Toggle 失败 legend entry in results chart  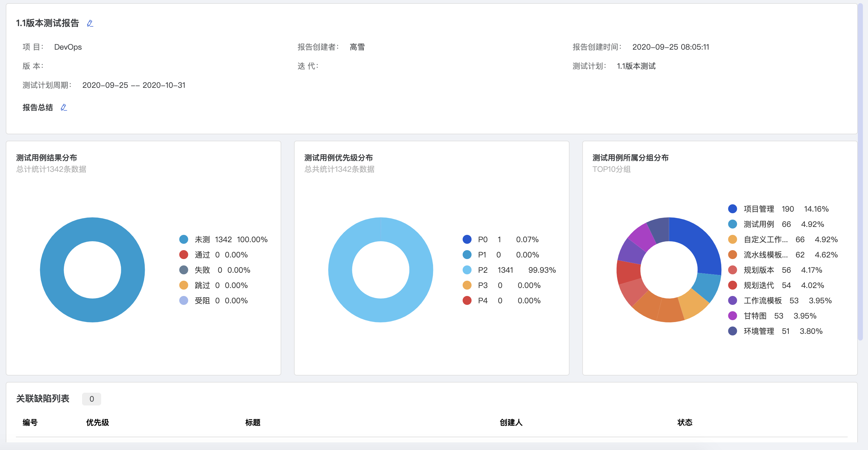coord(202,270)
